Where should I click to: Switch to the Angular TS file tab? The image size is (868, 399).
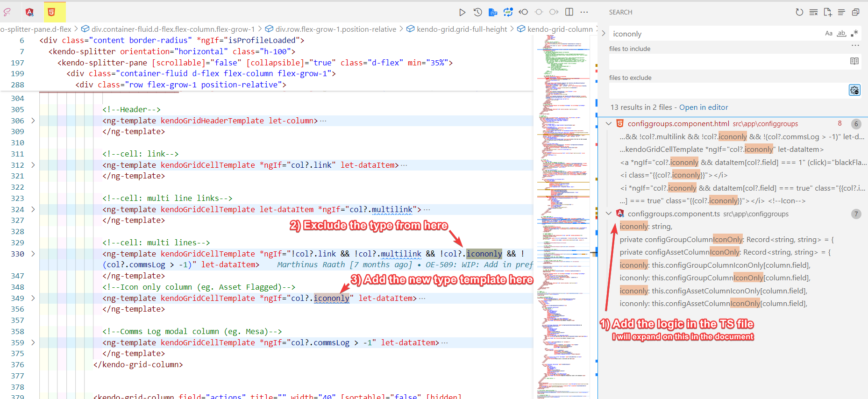click(x=29, y=12)
